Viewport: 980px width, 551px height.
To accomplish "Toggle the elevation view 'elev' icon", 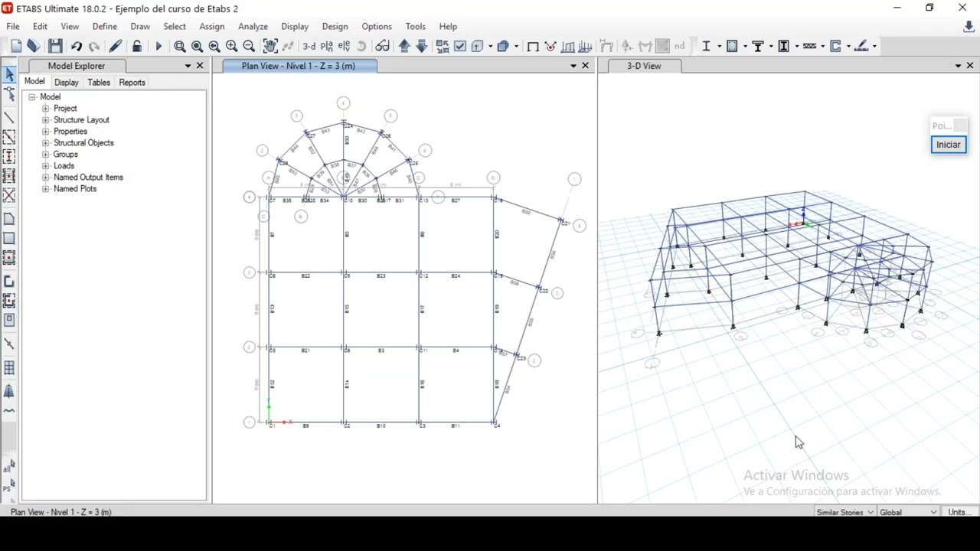I will [345, 46].
